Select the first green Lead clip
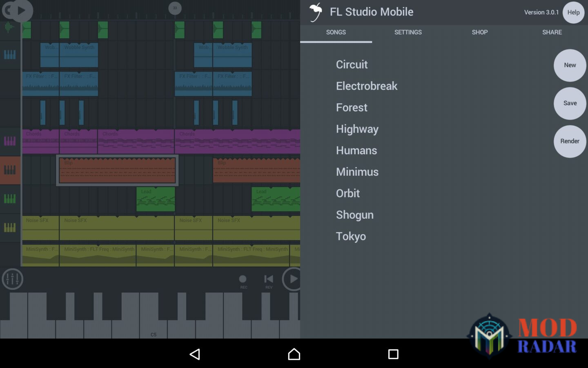The width and height of the screenshot is (588, 368). (156, 199)
